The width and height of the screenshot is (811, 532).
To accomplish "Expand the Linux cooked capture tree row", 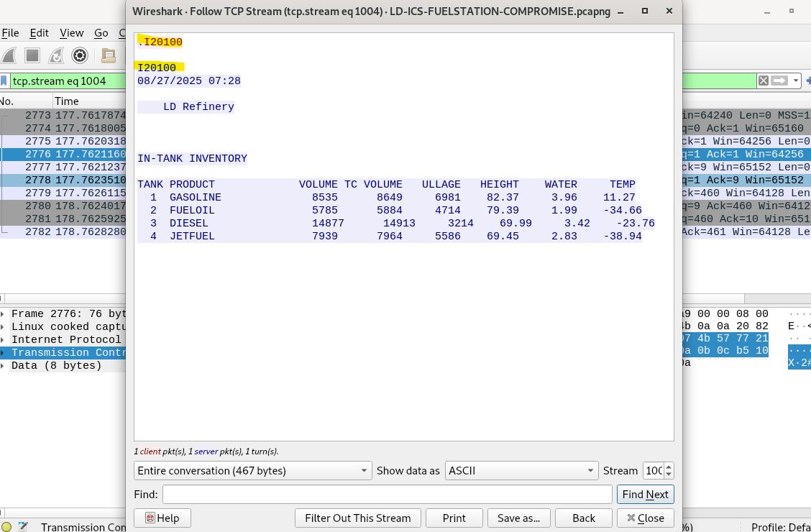I will click(4, 327).
